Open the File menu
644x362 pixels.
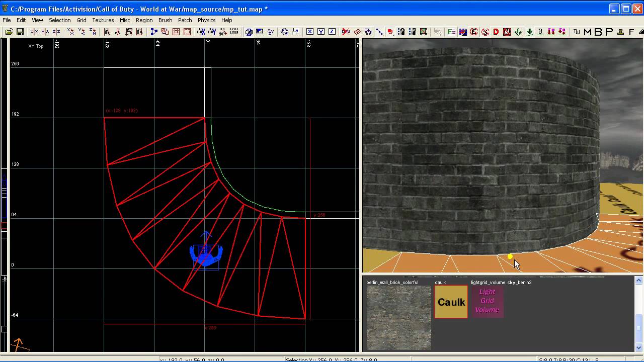tap(7, 20)
